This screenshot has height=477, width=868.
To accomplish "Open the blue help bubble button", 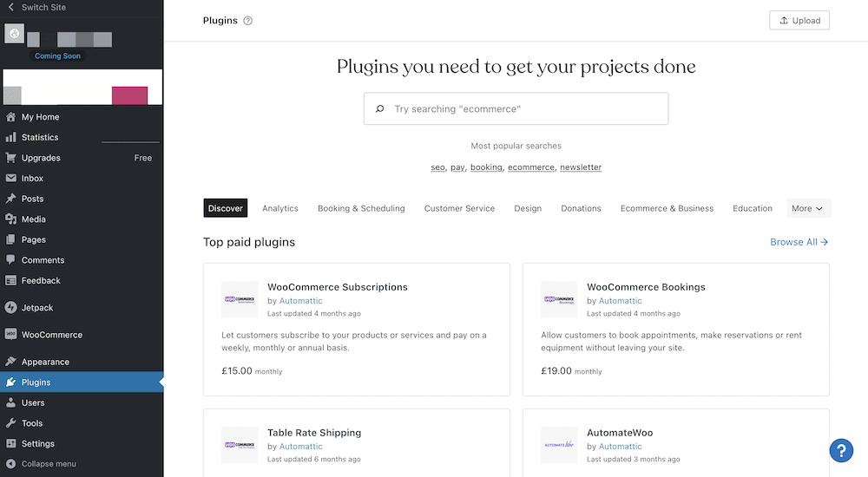I will pyautogui.click(x=841, y=450).
